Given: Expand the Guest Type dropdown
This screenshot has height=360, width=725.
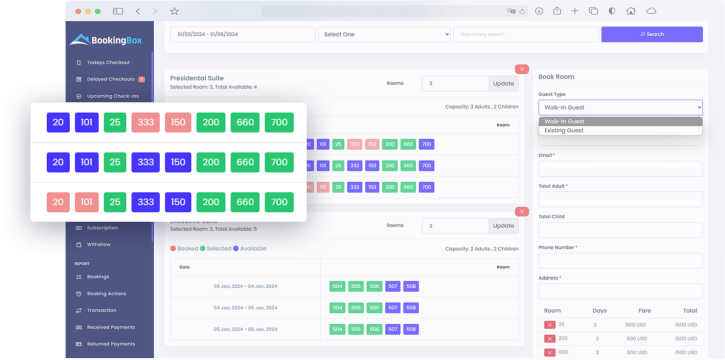Looking at the screenshot, I should [x=620, y=108].
